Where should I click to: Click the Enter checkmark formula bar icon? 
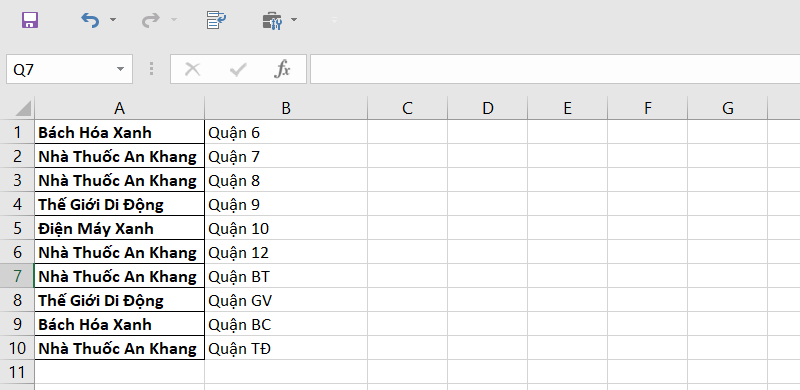pyautogui.click(x=238, y=69)
